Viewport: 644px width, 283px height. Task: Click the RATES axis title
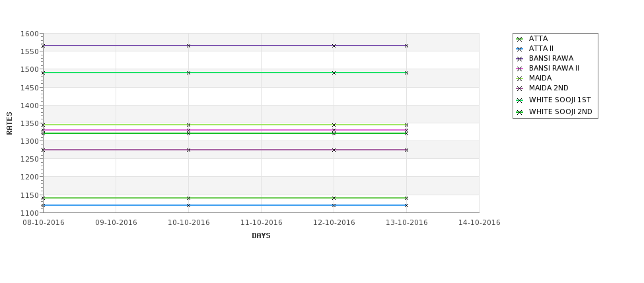[9, 123]
